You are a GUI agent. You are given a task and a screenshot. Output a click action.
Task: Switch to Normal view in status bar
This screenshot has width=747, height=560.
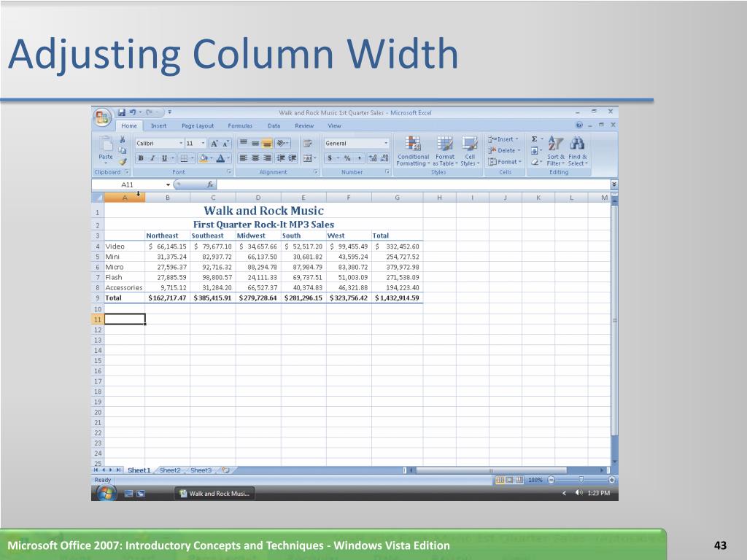click(x=500, y=480)
